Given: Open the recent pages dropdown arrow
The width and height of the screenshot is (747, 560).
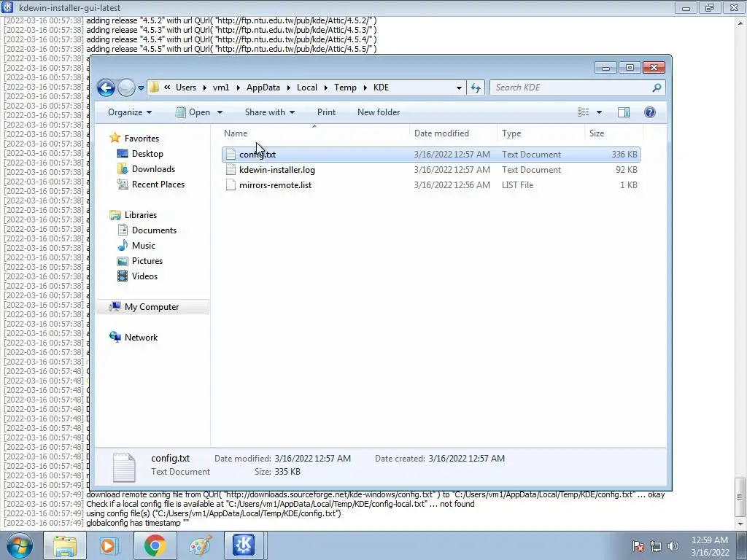Looking at the screenshot, I should 141,88.
